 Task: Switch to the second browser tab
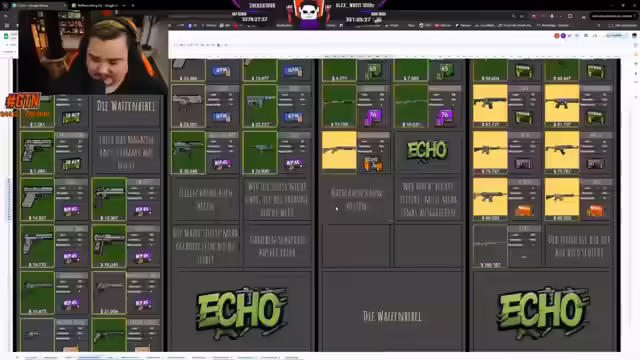coord(98,5)
